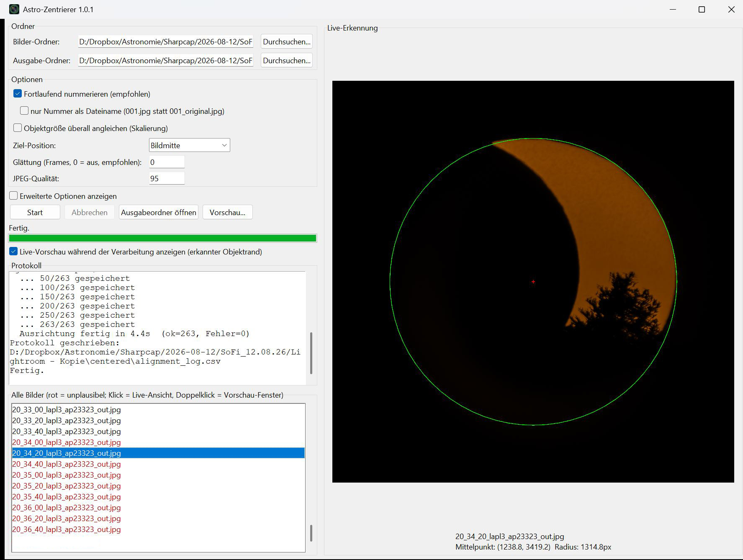Click the 'Fertig.' status label above progress bar

tap(19, 228)
